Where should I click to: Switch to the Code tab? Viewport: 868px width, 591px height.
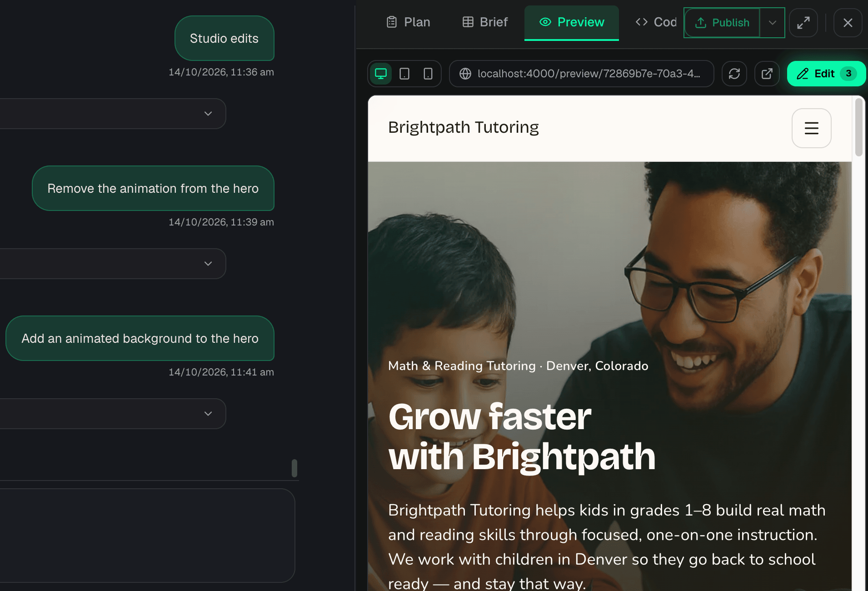click(656, 22)
